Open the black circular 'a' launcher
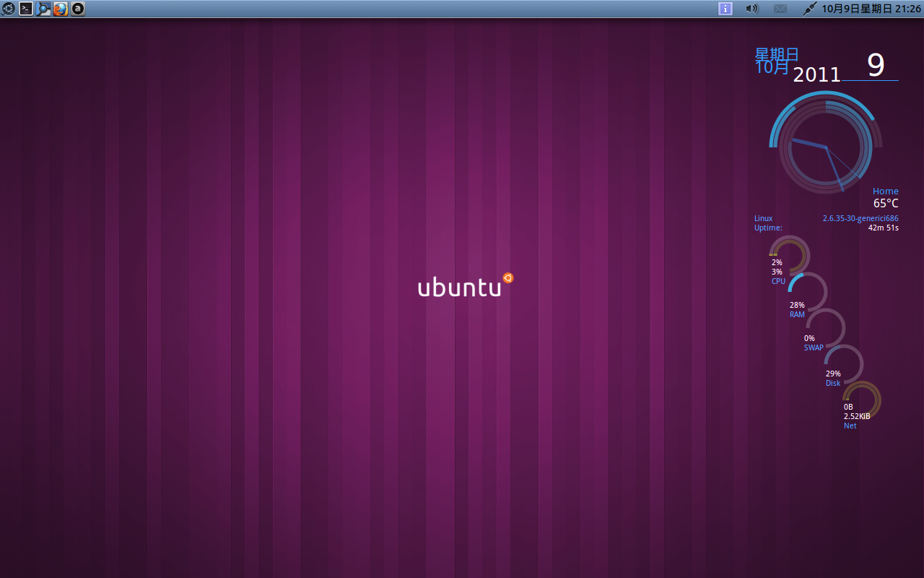 click(x=78, y=9)
